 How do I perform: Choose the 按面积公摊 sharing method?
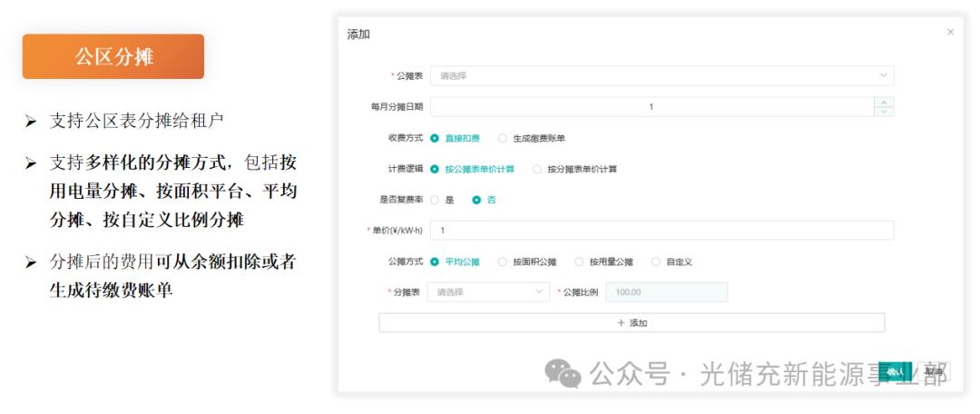tap(527, 262)
